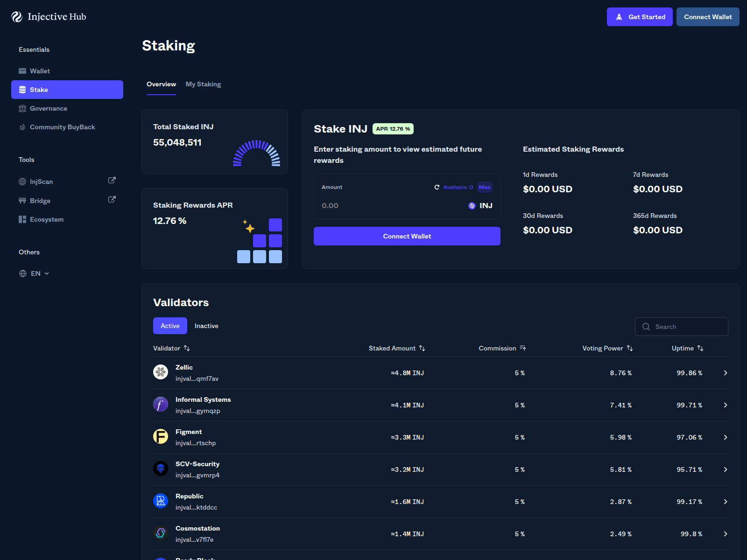Viewport: 747px width, 560px height.
Task: Open the Stake sidebar item
Action: coord(67,90)
